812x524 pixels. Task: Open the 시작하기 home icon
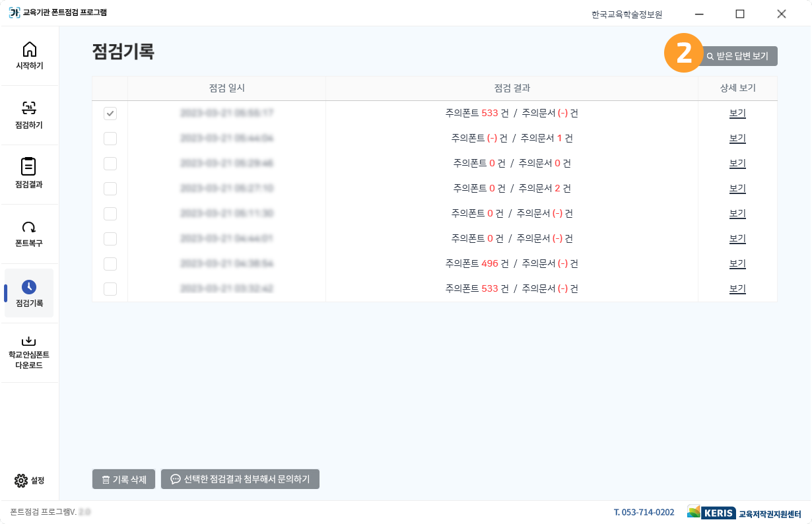(x=29, y=50)
